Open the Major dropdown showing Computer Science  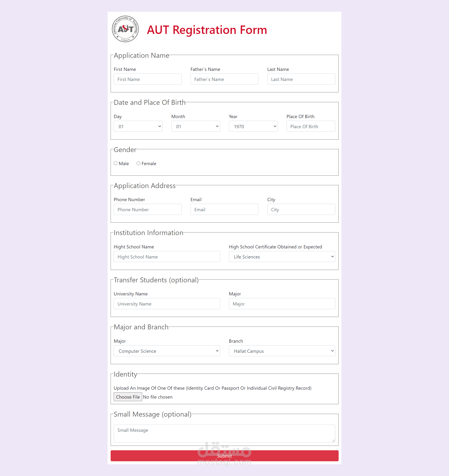coord(167,351)
